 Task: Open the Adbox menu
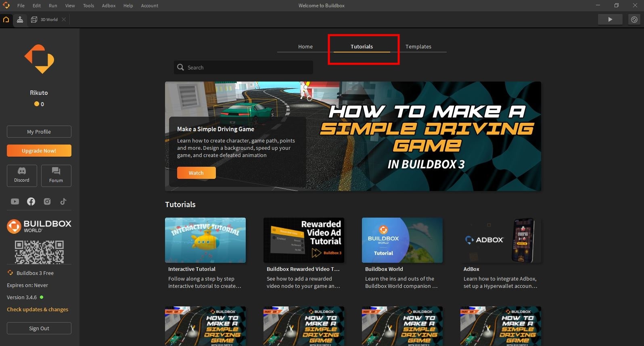click(109, 6)
